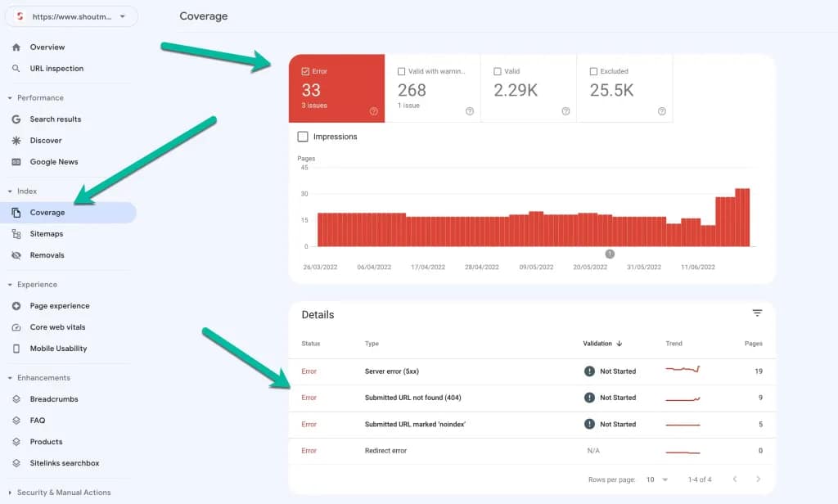This screenshot has height=504, width=838.
Task: Open URL inspection magnifier icon
Action: (16, 69)
